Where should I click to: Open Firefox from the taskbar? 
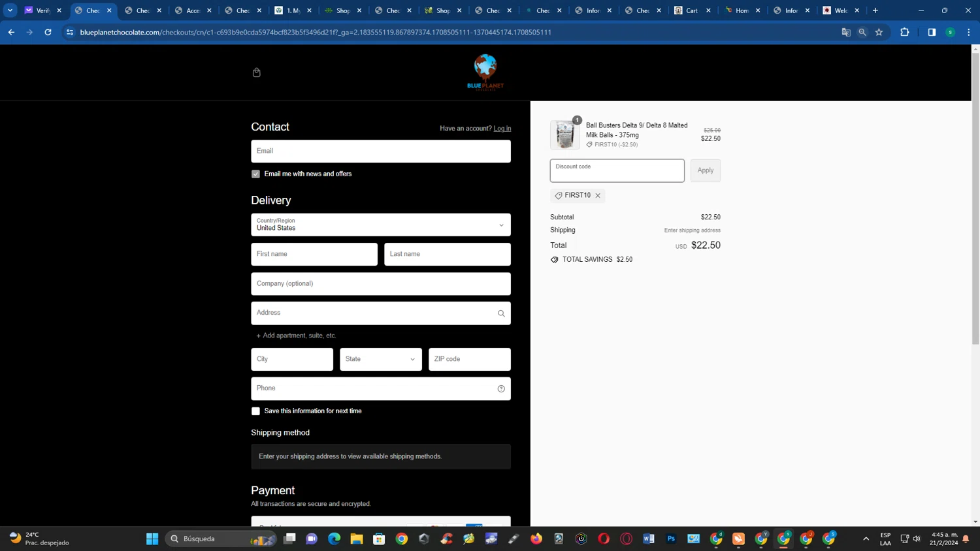pos(536,539)
